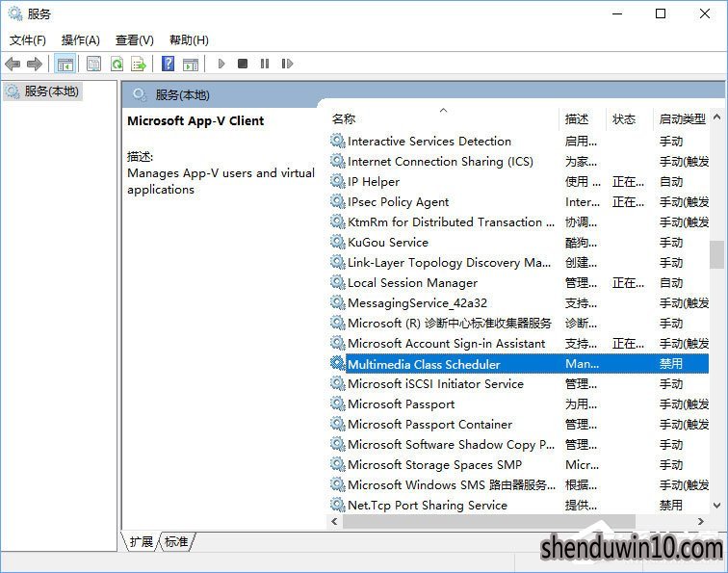Open the 文件(F) menu
Image resolution: width=728 pixels, height=573 pixels.
click(27, 40)
